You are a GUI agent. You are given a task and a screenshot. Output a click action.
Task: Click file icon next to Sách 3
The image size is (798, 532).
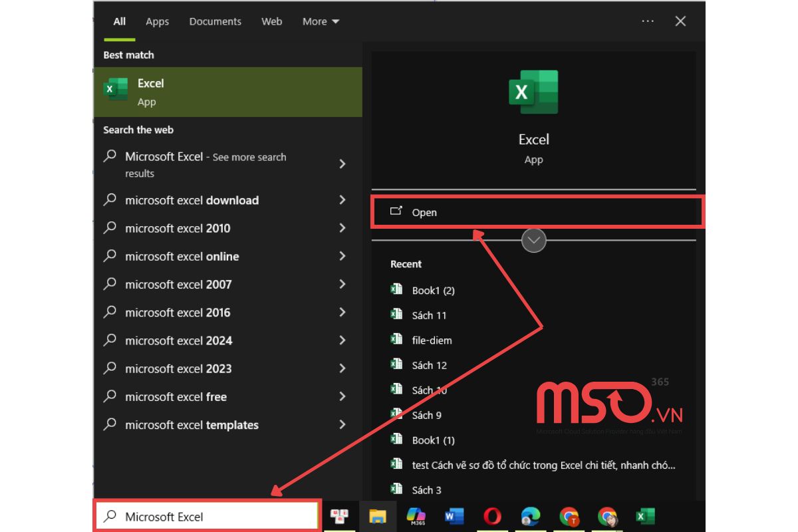[x=396, y=489]
